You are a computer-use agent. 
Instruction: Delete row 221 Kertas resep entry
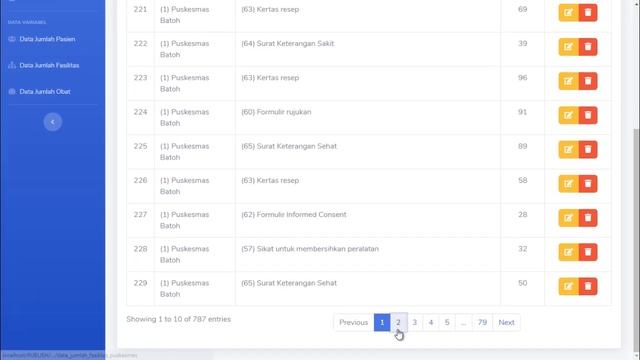pyautogui.click(x=588, y=13)
